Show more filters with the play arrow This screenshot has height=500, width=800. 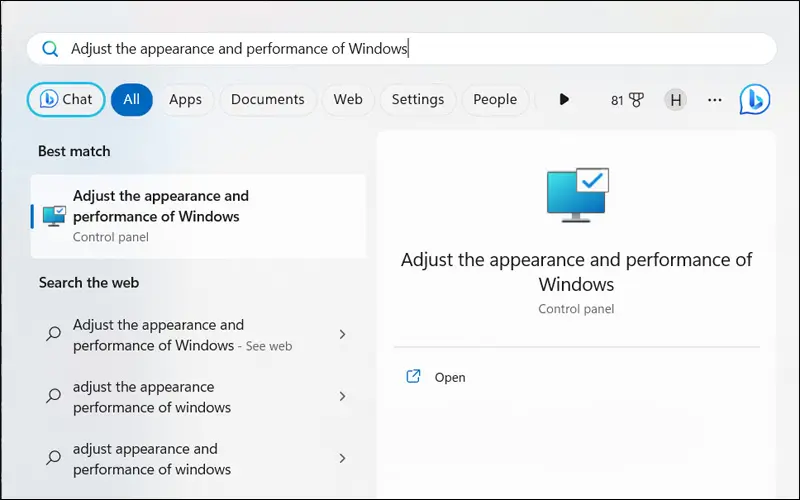point(564,99)
